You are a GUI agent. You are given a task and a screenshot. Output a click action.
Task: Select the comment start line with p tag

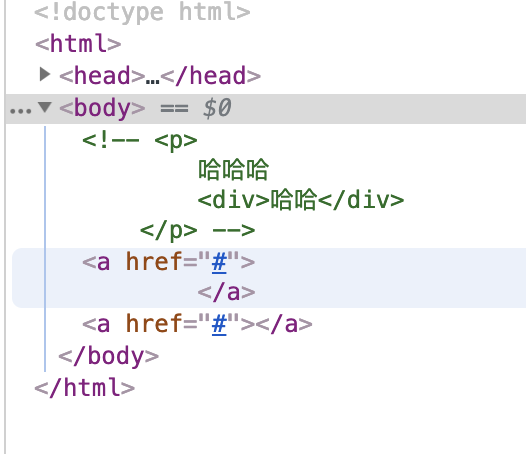pos(140,140)
